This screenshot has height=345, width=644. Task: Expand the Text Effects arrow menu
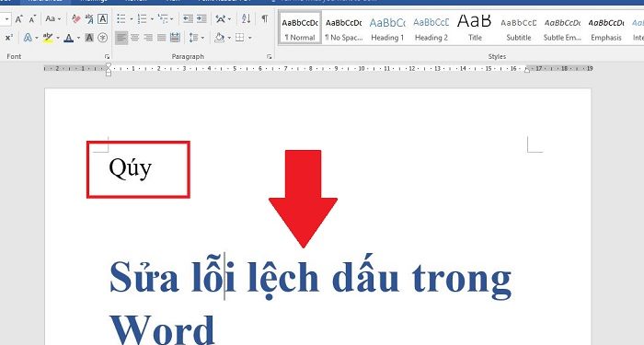click(37, 39)
